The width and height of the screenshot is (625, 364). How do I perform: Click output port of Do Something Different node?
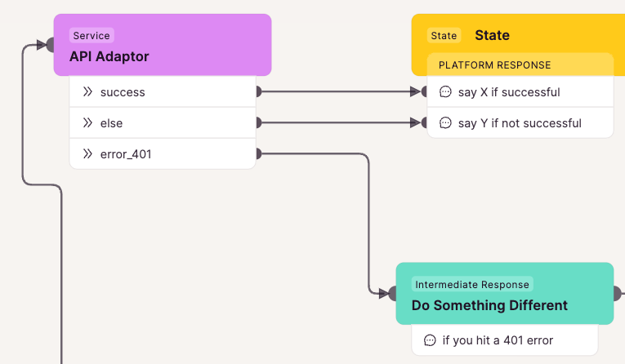[x=617, y=294]
